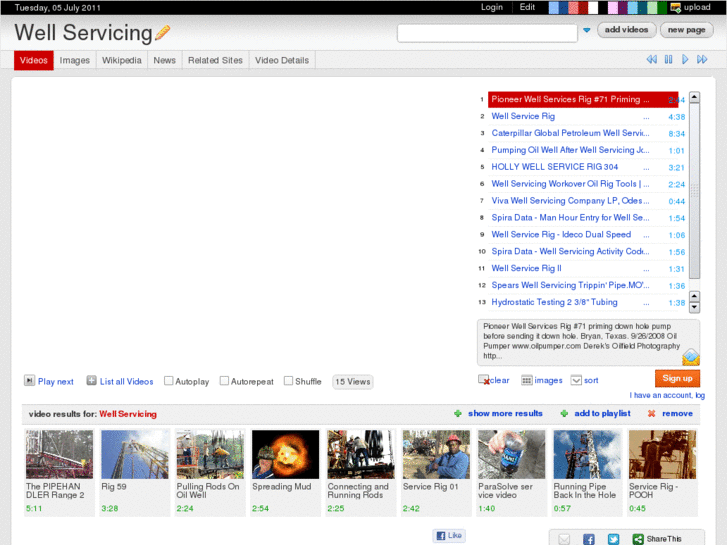Open the Wikipedia tab
Screen dimensions: 727x545
point(122,60)
